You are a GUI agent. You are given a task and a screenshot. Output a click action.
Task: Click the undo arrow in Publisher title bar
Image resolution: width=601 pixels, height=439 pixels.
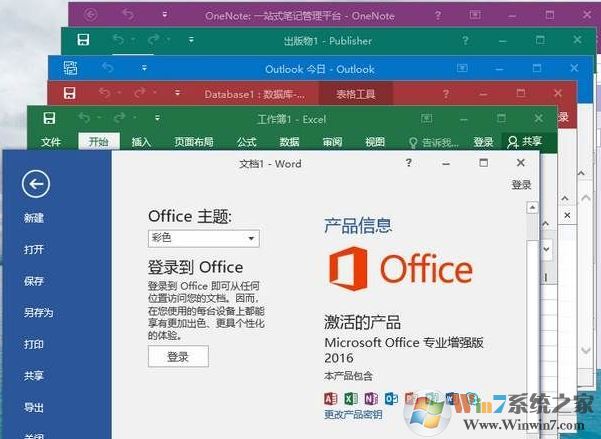[x=118, y=39]
